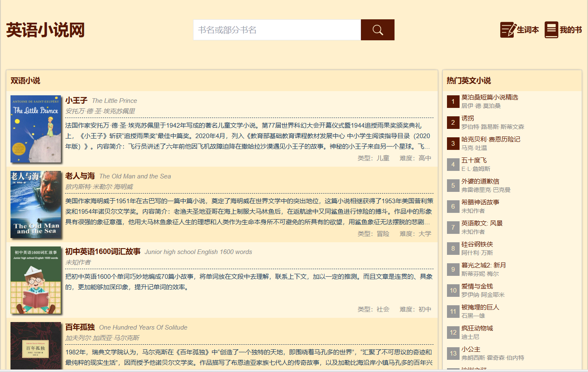Open the 百年孤独 title link
This screenshot has height=372, width=588.
[x=80, y=327]
